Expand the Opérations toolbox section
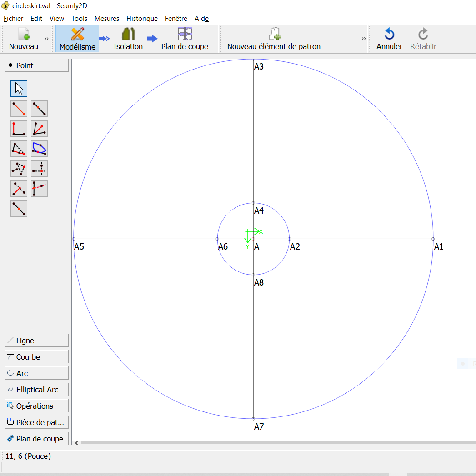 tap(37, 406)
